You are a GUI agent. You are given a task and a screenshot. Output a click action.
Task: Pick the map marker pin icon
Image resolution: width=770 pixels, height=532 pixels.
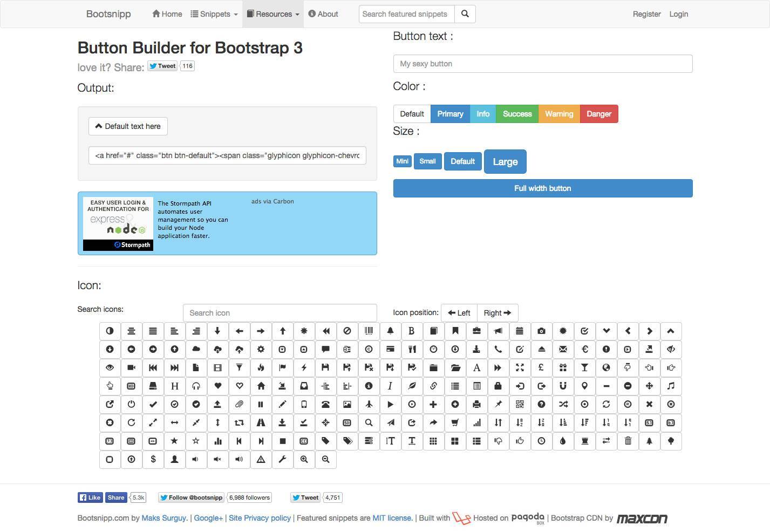[x=584, y=386]
